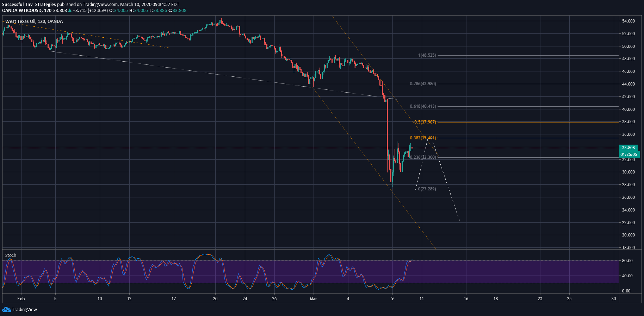Click the 42.000 price scale label

[628, 97]
